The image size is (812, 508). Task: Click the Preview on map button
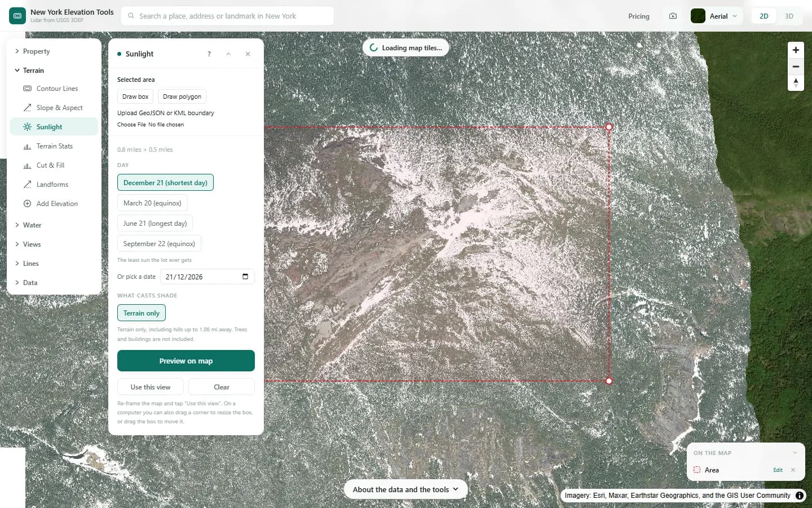click(x=186, y=361)
